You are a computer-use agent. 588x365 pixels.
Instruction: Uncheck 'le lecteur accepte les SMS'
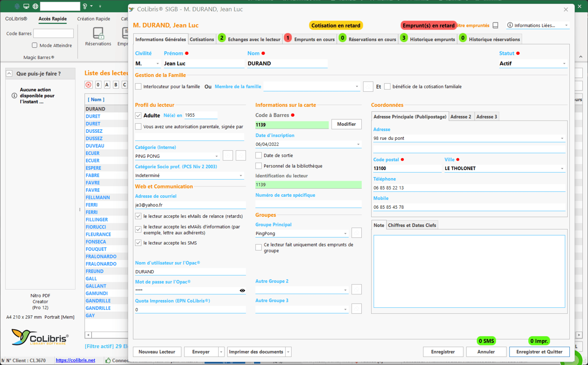pyautogui.click(x=138, y=243)
